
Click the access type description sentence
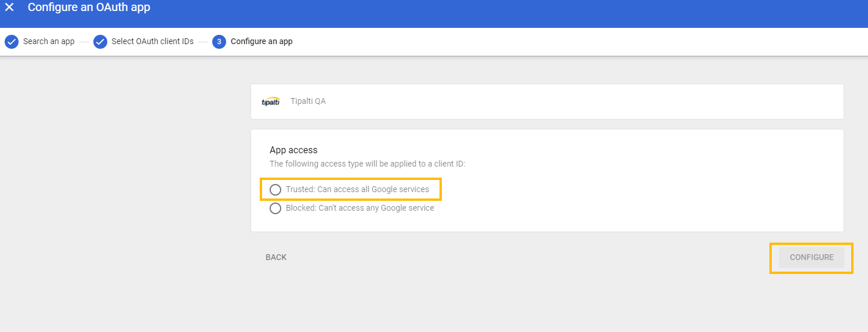367,164
